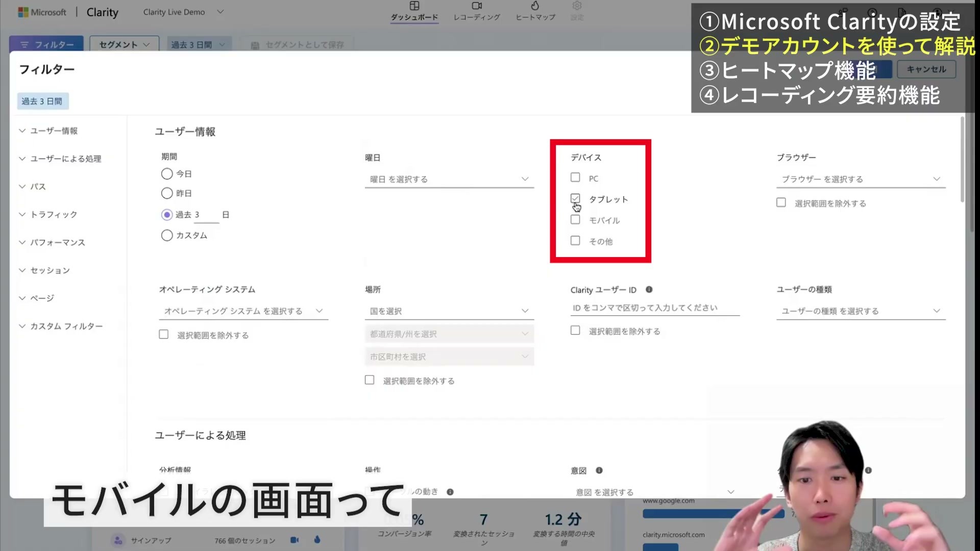Click the キャンセル button
Screen dimensions: 980x551
pyautogui.click(x=926, y=69)
